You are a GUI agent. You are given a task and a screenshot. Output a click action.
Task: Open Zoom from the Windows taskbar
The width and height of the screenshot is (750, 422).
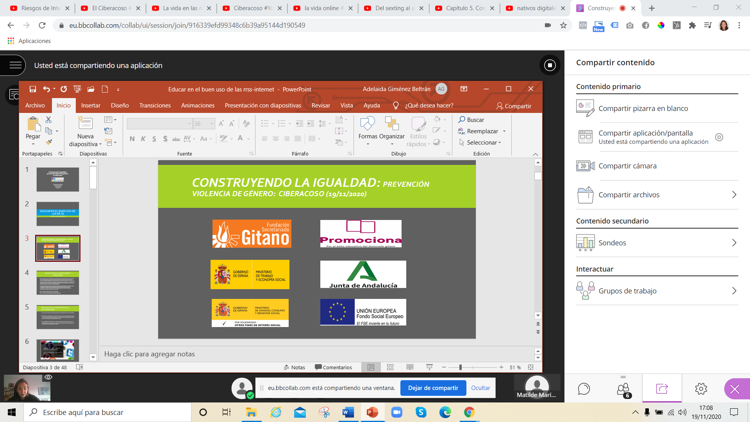397,412
